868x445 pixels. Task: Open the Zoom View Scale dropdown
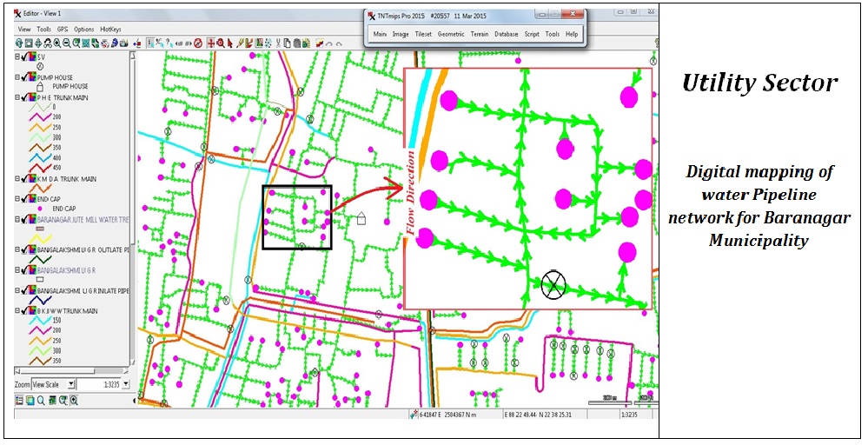(x=71, y=383)
